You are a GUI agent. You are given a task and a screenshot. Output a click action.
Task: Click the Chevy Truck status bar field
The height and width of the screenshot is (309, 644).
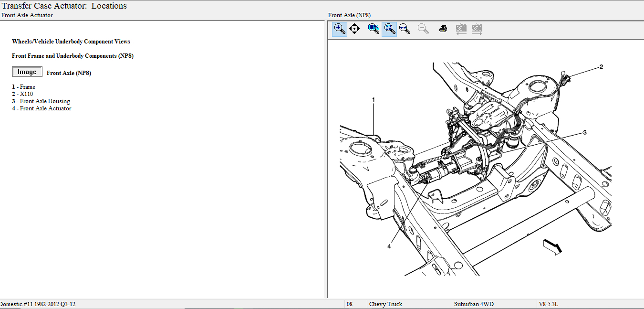click(x=385, y=304)
